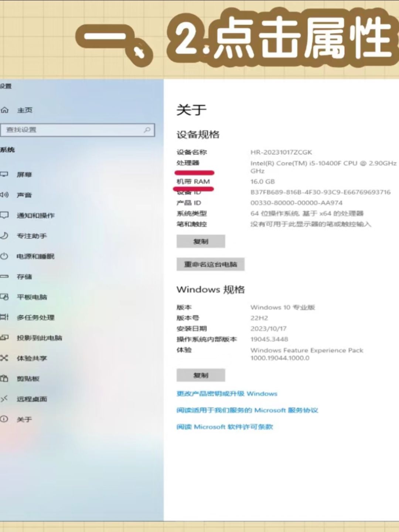Click the Windows 10 专业版 edition value
The height and width of the screenshot is (532, 399).
(283, 307)
